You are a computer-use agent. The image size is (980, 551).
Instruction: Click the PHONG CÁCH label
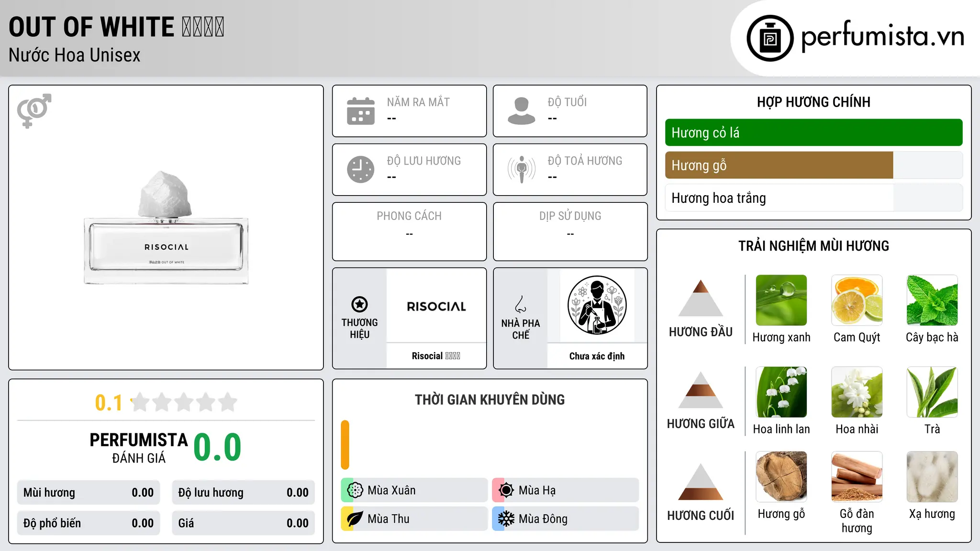(409, 216)
